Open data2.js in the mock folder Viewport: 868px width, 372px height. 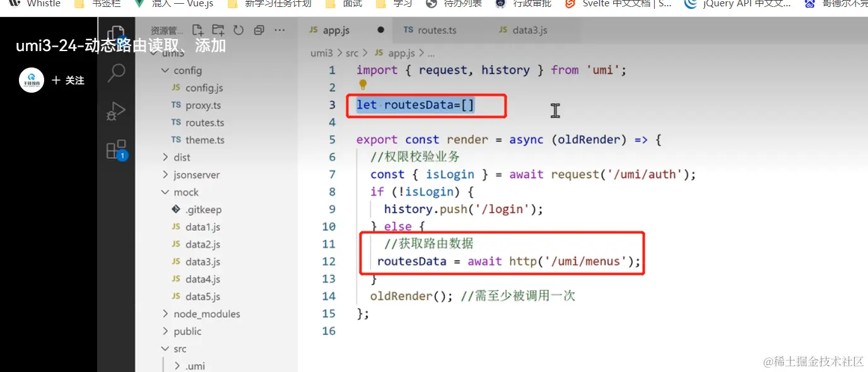[196, 244]
